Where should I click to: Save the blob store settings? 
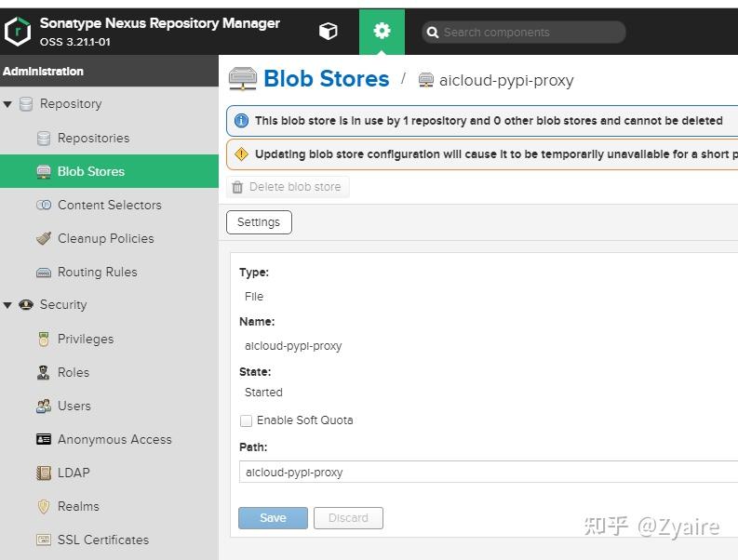(x=273, y=518)
